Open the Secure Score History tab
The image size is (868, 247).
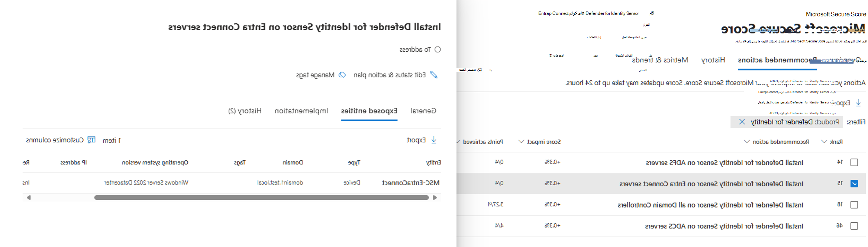pos(713,60)
